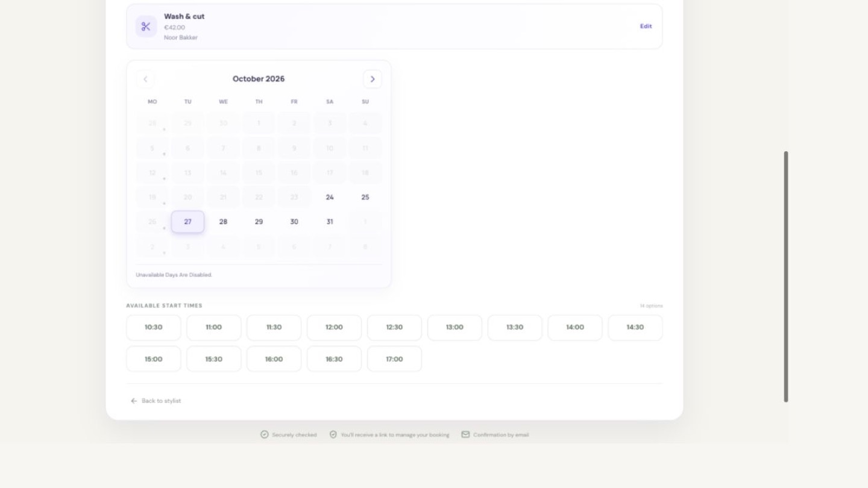868x488 pixels.
Task: Select the 10:30 start time
Action: [x=154, y=328]
